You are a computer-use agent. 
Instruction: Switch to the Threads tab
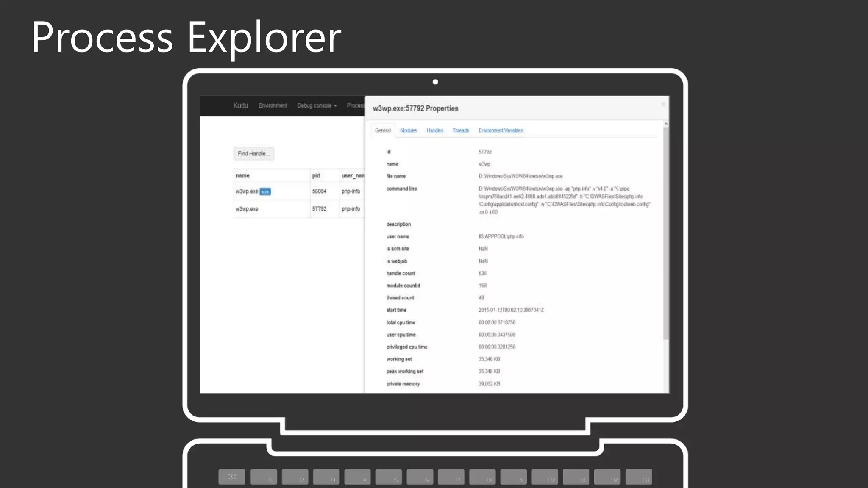tap(461, 130)
